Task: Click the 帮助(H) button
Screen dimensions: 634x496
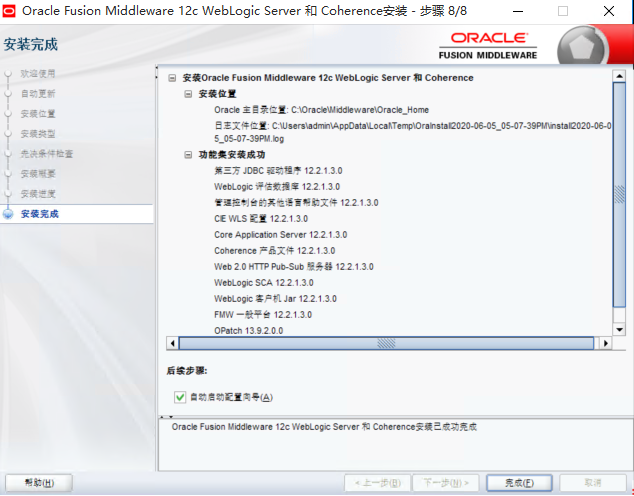Action: [x=39, y=483]
